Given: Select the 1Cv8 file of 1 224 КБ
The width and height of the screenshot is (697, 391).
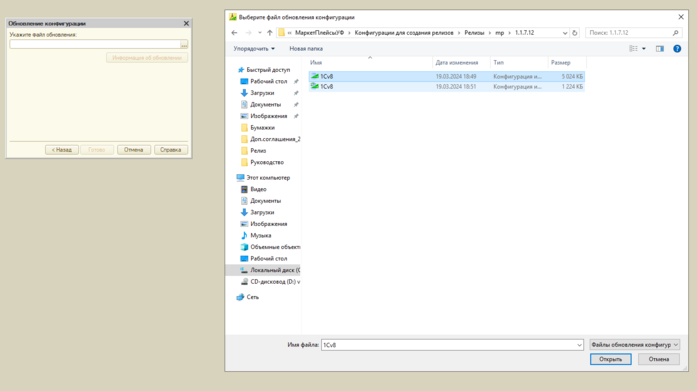Looking at the screenshot, I should tap(447, 87).
